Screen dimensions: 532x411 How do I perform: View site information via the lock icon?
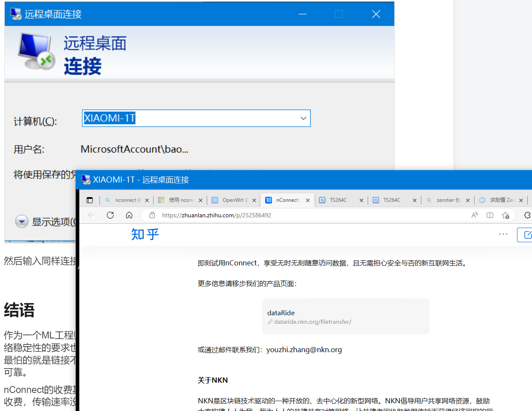coord(152,215)
